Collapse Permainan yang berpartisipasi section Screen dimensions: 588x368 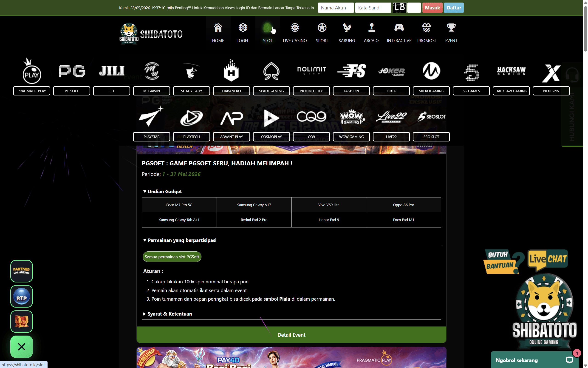click(180, 240)
